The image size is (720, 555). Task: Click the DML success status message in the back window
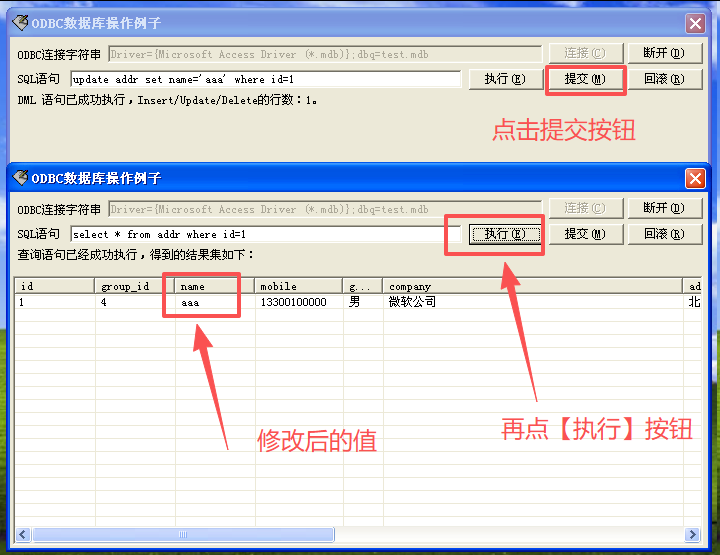(x=167, y=100)
